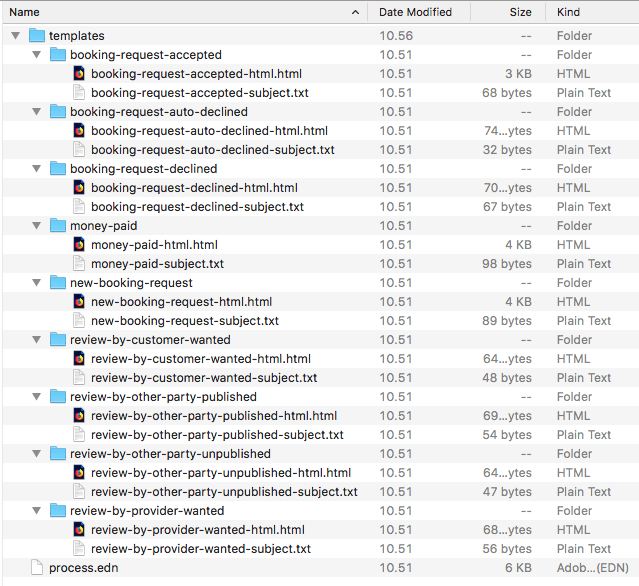Image resolution: width=639 pixels, height=586 pixels.
Task: Click the new-booking-request folder icon
Action: pos(58,283)
